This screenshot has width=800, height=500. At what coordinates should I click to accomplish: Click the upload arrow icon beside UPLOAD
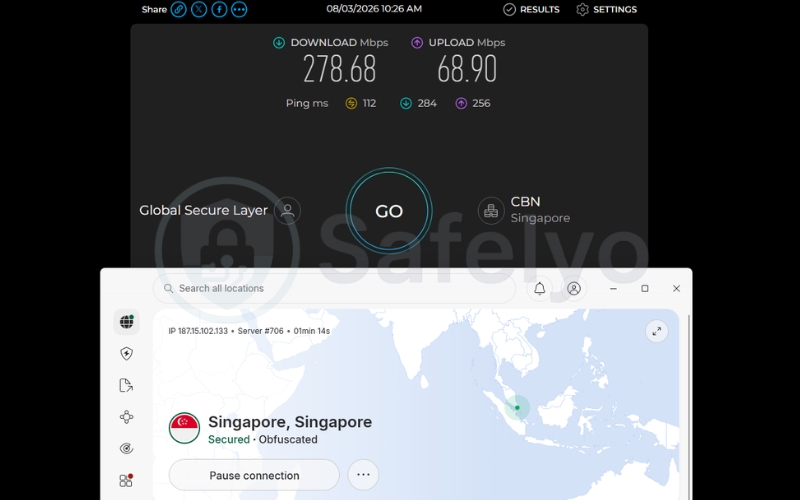417,42
